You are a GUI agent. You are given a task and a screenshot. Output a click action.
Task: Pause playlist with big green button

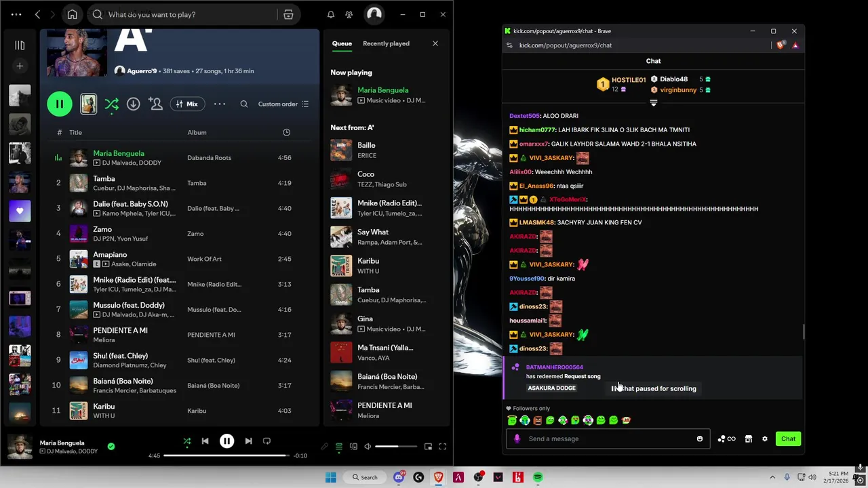click(60, 104)
